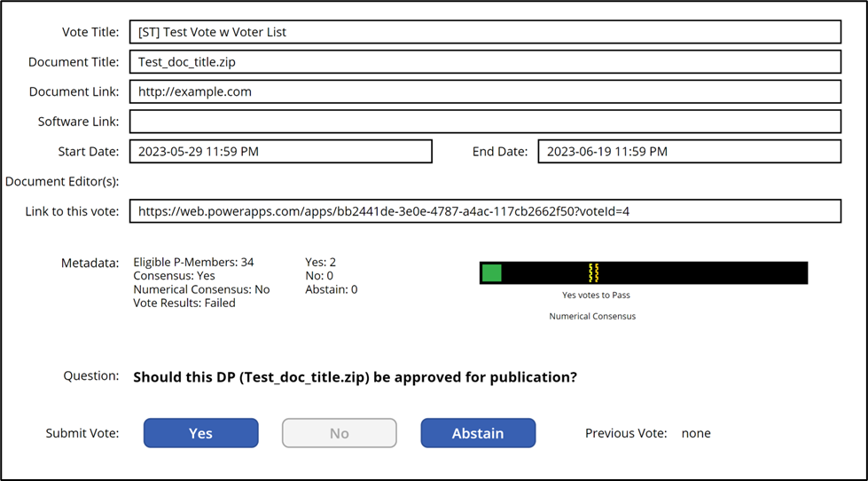Image resolution: width=868 pixels, height=481 pixels.
Task: Click the Vote Results: Failed text
Action: pyautogui.click(x=184, y=303)
